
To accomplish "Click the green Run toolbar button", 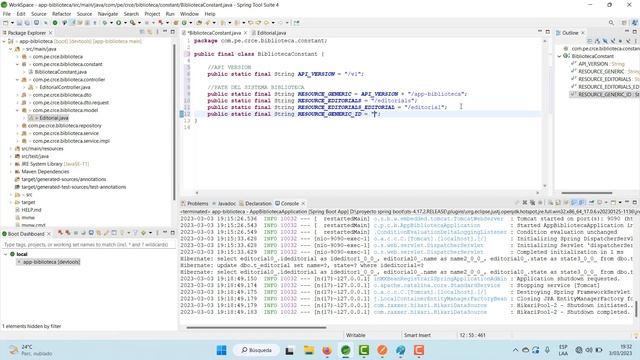I will coord(118,23).
